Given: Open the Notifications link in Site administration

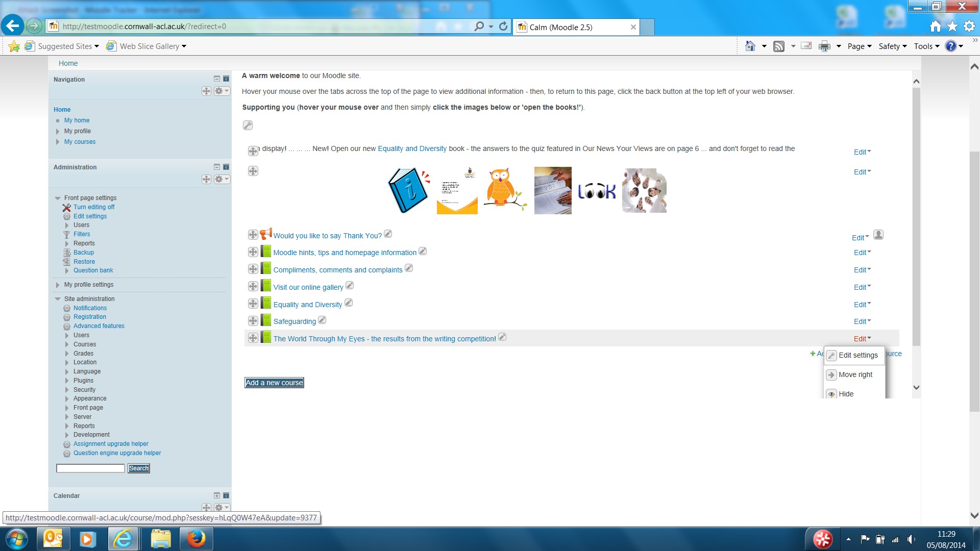Looking at the screenshot, I should (90, 308).
